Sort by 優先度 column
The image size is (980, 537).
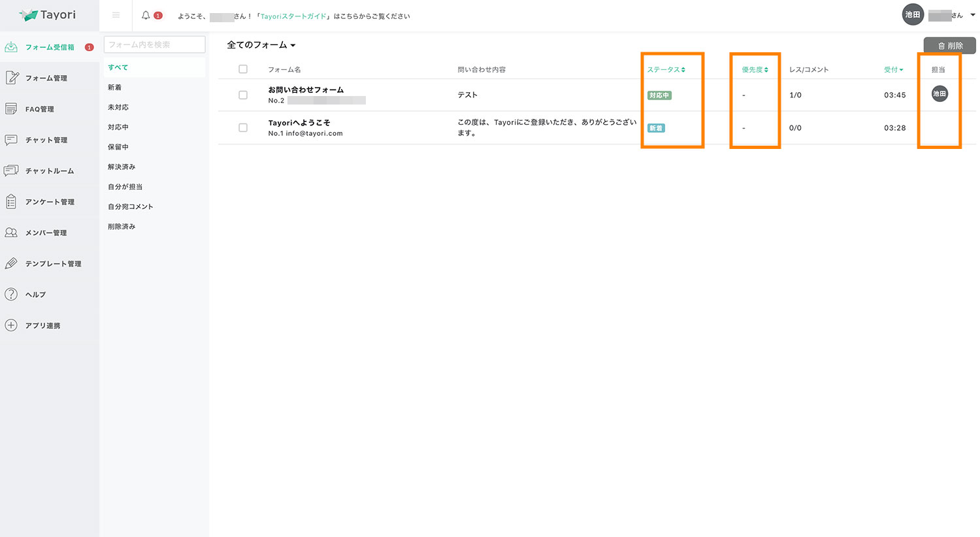755,69
